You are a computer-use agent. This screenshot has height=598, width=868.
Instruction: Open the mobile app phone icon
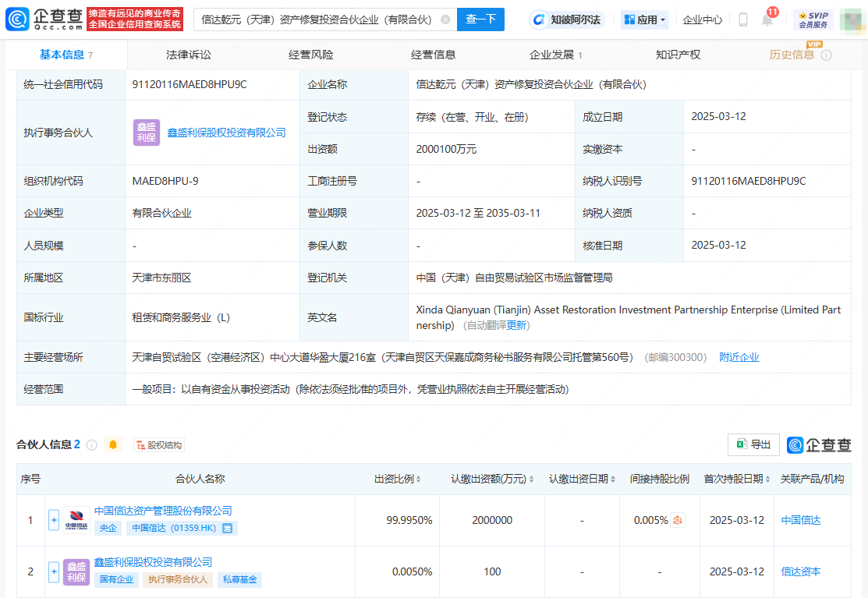743,20
